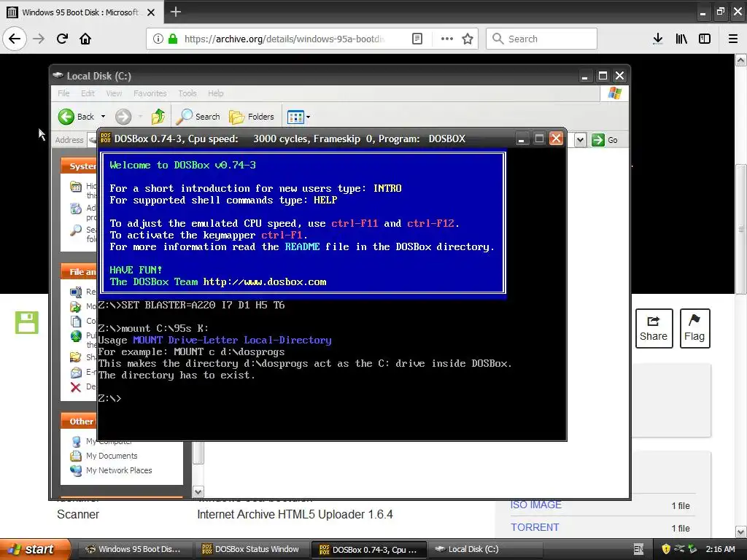747x560 pixels.
Task: Reload the archive.org page
Action: [62, 39]
